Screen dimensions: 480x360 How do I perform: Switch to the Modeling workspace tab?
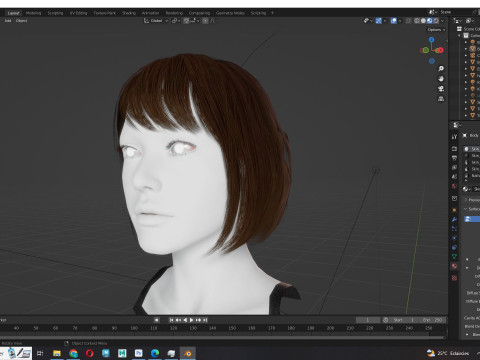pos(33,13)
